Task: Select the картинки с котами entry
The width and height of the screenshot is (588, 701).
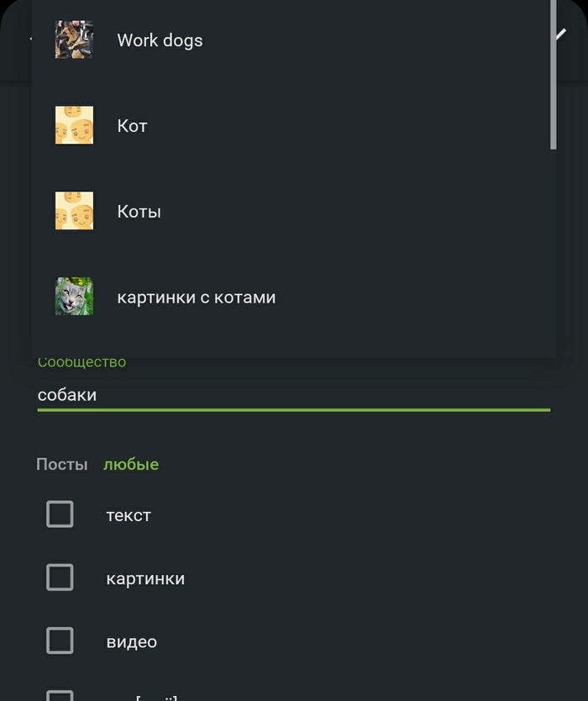Action: [197, 298]
